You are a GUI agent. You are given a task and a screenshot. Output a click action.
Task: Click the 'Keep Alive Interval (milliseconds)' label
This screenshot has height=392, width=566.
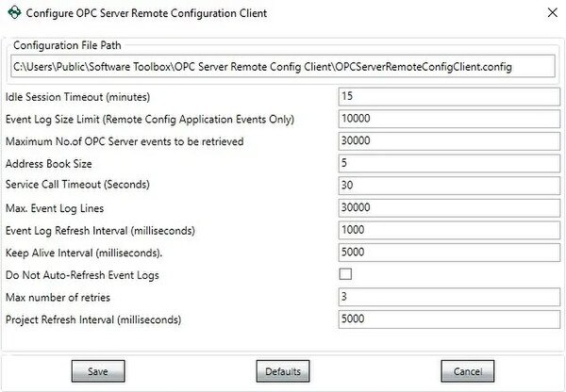coord(84,253)
